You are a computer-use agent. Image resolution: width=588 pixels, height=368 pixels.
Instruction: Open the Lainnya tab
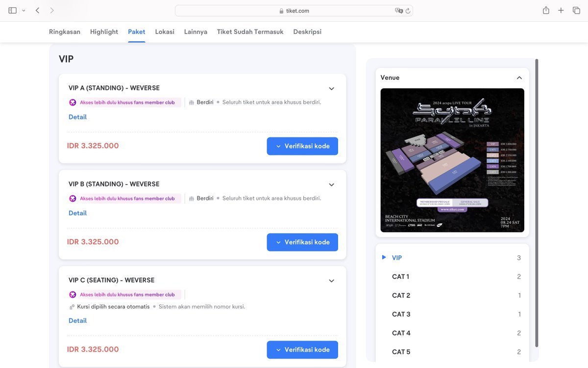click(x=196, y=32)
